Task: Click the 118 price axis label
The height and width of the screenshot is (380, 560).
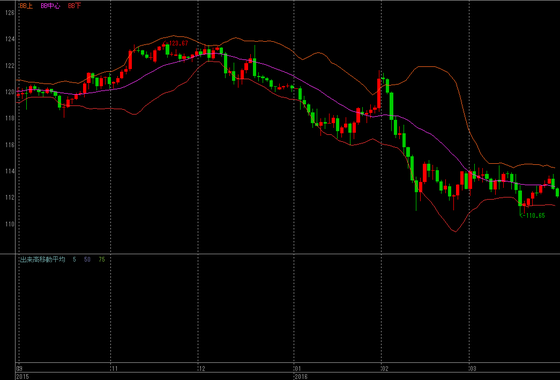Action: (x=10, y=119)
